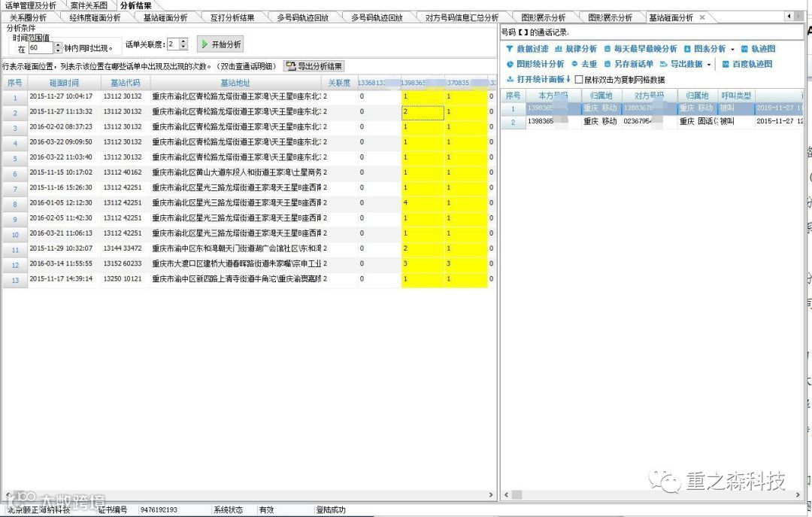Click certificate number 9476192193 in status bar

[x=159, y=509]
